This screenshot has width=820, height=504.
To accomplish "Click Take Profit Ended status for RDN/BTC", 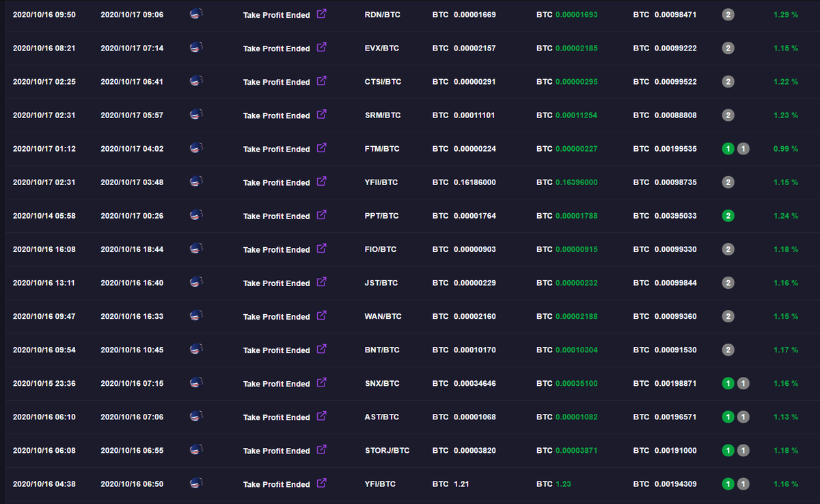I will [x=277, y=15].
